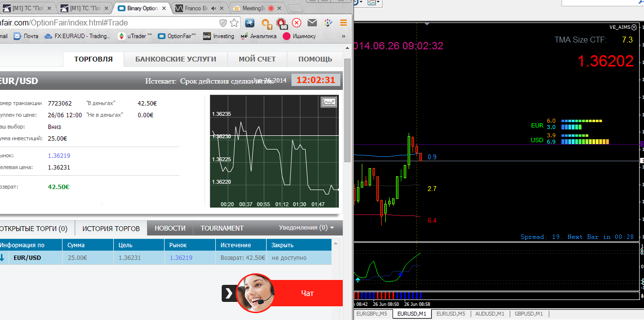Screen dimensions: 644x320
Task: Switch to the GBPUSD,M1 chart tab
Action: [x=529, y=314]
